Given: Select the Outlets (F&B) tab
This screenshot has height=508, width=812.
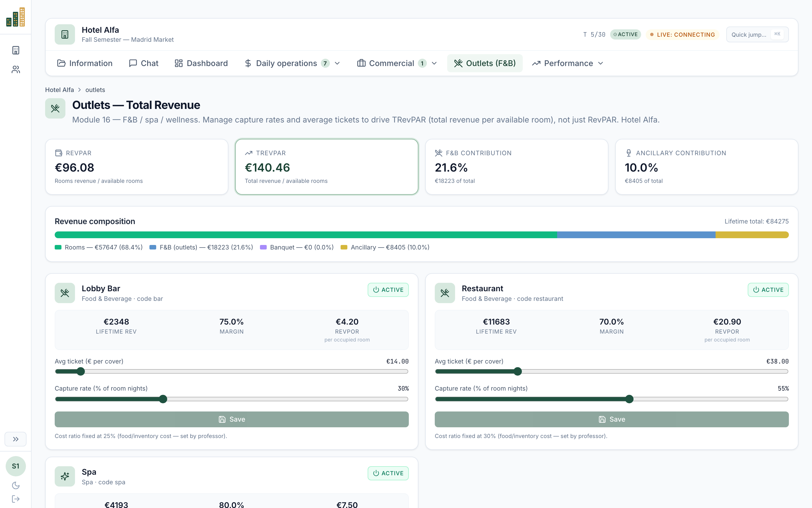Looking at the screenshot, I should tap(485, 63).
